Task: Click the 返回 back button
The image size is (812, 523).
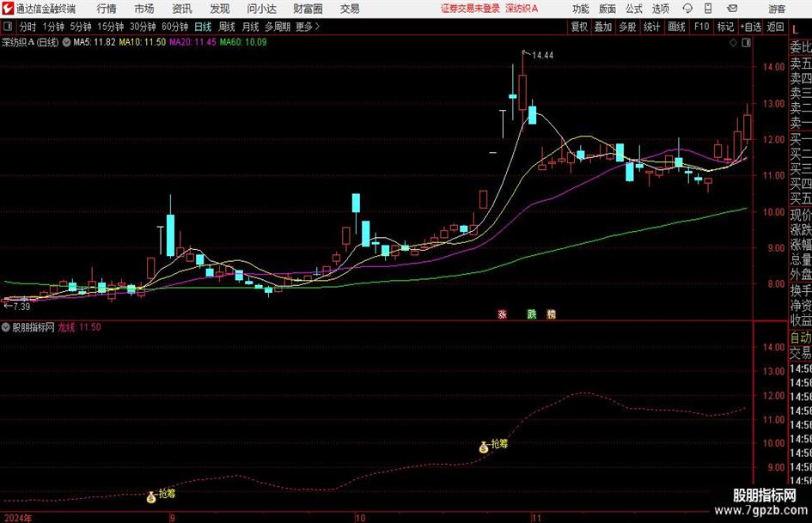Action: (775, 27)
